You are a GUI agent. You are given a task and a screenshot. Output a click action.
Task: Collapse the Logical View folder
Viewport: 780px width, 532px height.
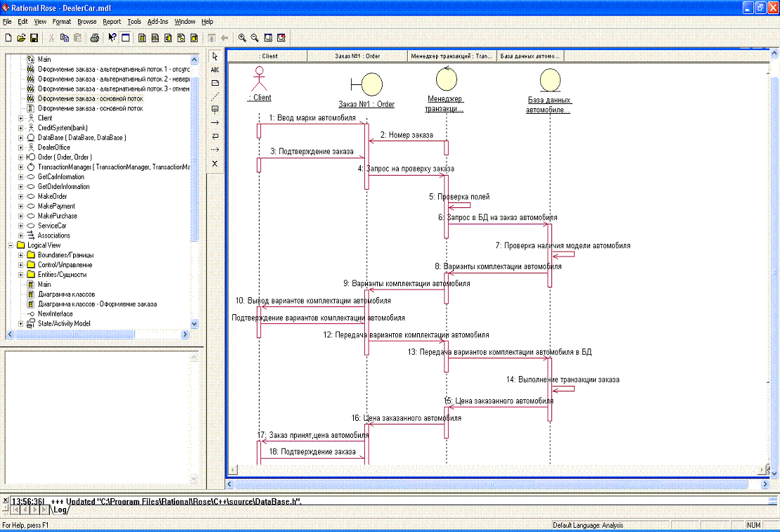11,245
